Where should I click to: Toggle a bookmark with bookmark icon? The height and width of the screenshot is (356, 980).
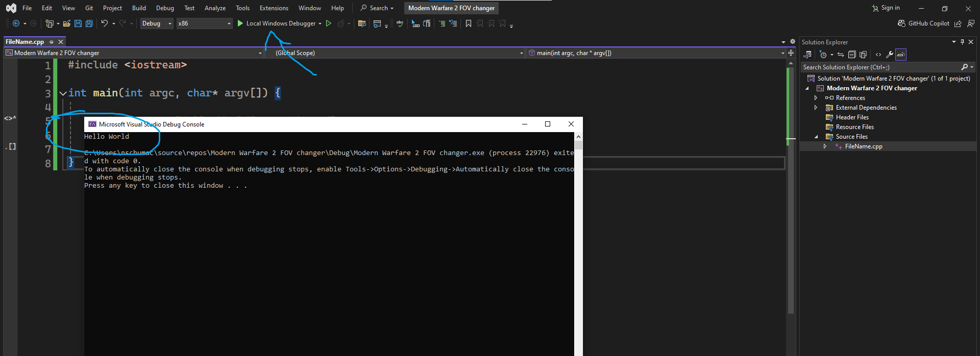click(469, 23)
